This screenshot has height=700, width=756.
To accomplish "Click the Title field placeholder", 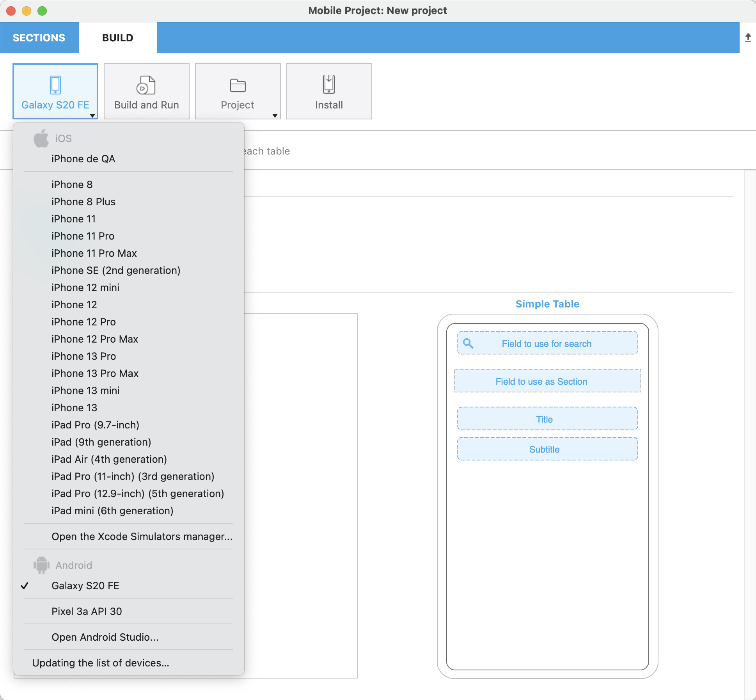I will [x=547, y=419].
